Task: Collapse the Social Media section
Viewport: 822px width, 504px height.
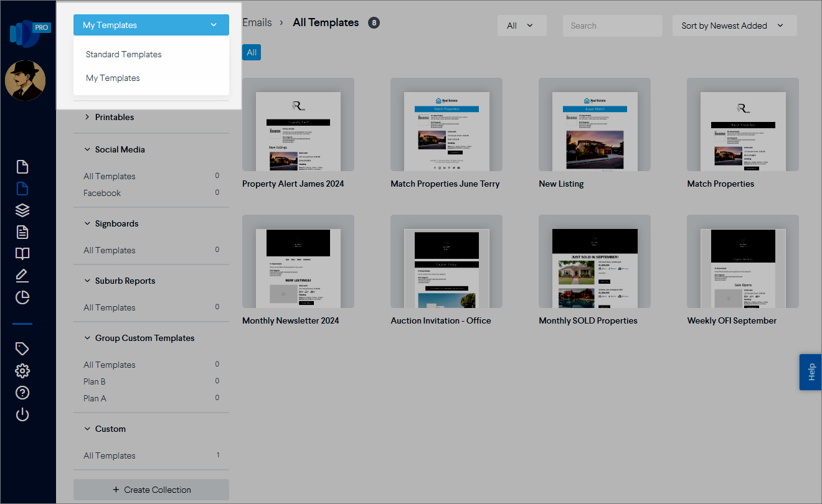Action: point(115,149)
